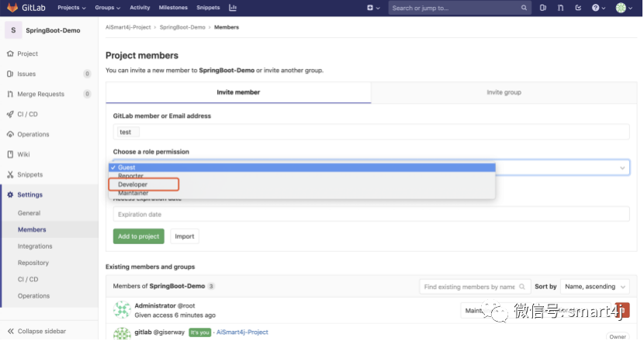Open the to-do list icon in navbar
The height and width of the screenshot is (341, 644).
(x=578, y=8)
